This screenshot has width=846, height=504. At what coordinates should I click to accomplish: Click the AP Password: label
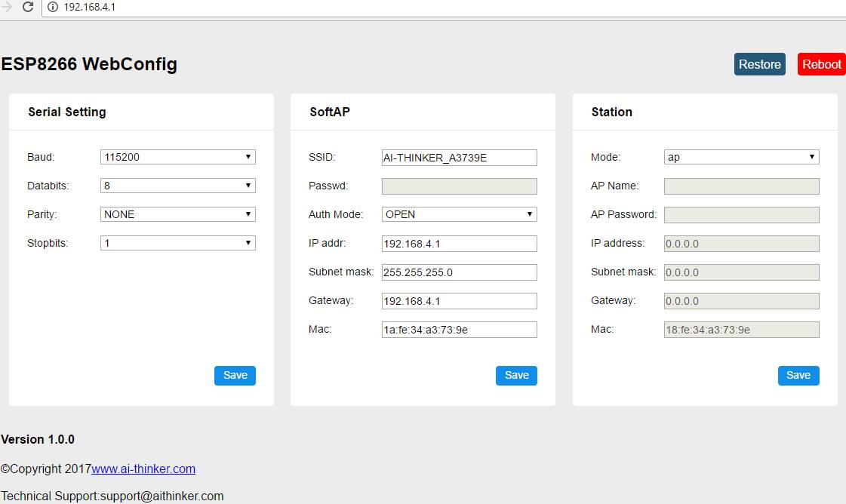coord(623,214)
